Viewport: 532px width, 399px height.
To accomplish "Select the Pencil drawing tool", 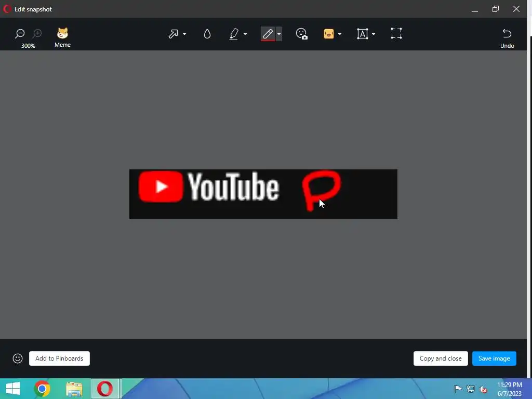I will (x=268, y=34).
